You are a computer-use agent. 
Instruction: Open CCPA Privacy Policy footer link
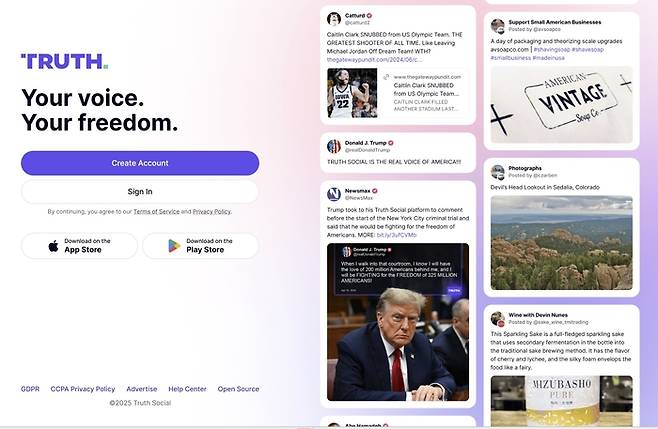(83, 389)
